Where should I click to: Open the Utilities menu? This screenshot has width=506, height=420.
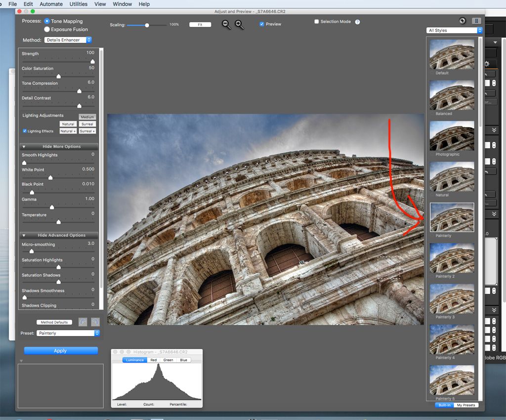(78, 4)
